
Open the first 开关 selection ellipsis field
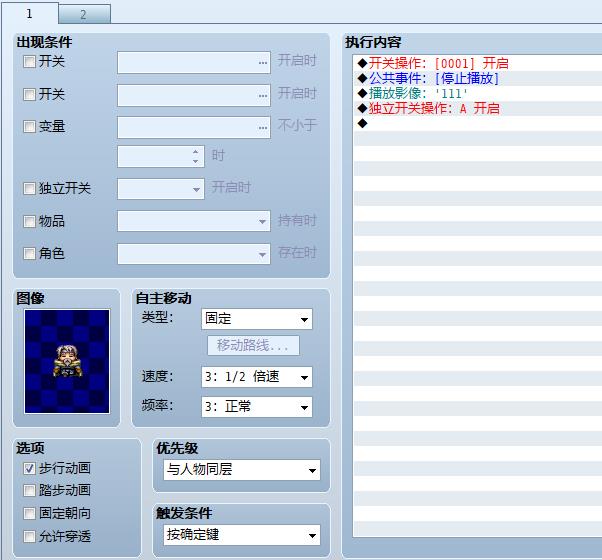pyautogui.click(x=194, y=62)
